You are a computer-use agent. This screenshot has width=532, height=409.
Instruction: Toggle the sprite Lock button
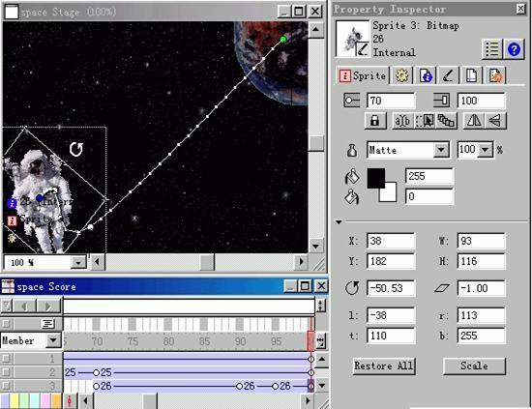tap(375, 121)
